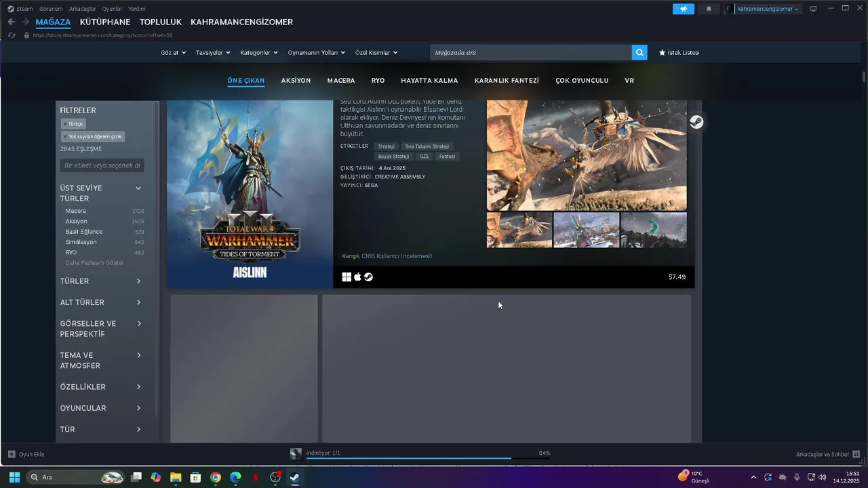Click the magnifier search button
The width and height of the screenshot is (868, 488).
pyautogui.click(x=639, y=52)
